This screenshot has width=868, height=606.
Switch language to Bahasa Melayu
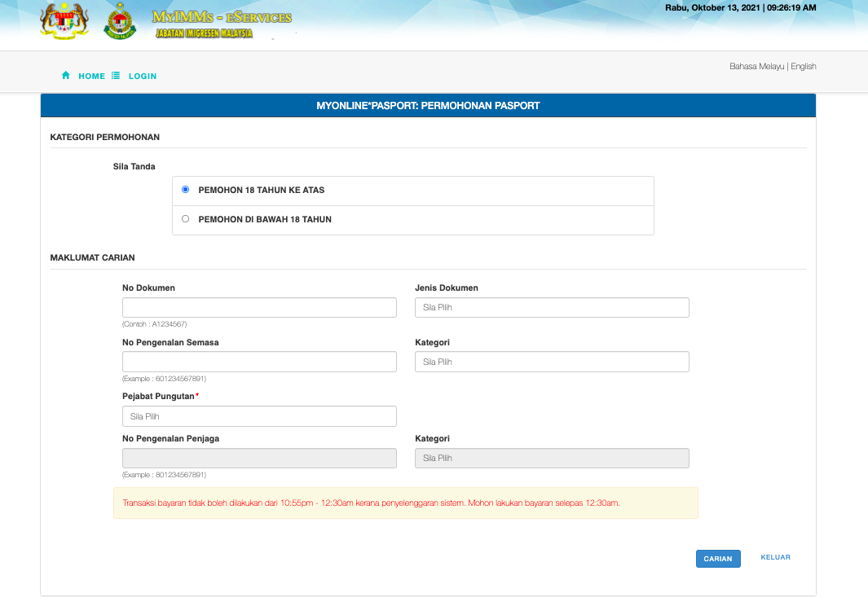[756, 66]
